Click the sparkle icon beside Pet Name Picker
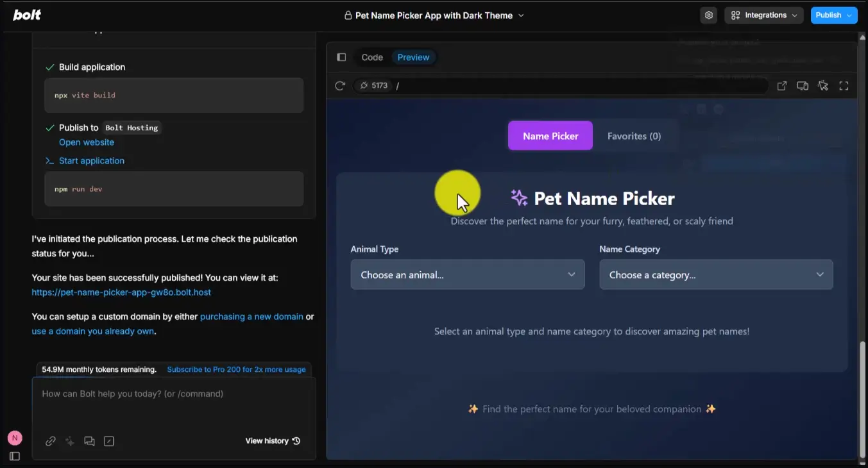This screenshot has width=868, height=468. (x=519, y=197)
